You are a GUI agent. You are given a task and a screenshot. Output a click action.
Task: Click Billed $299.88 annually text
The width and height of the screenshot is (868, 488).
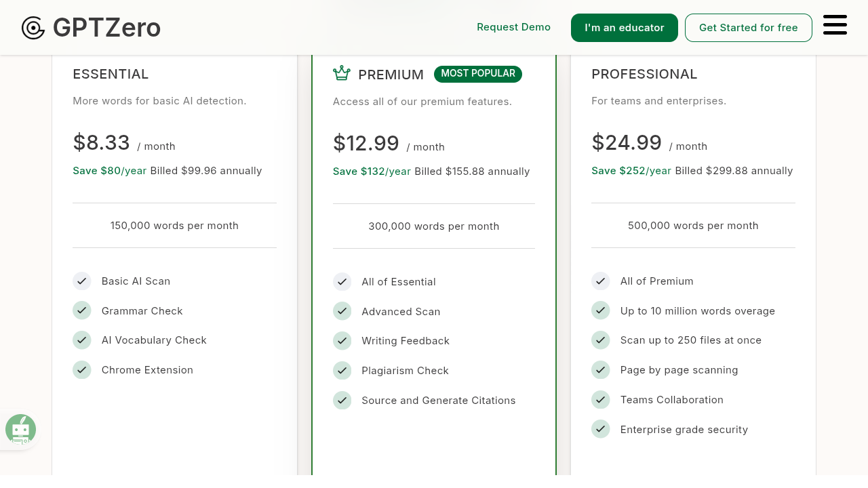734,171
